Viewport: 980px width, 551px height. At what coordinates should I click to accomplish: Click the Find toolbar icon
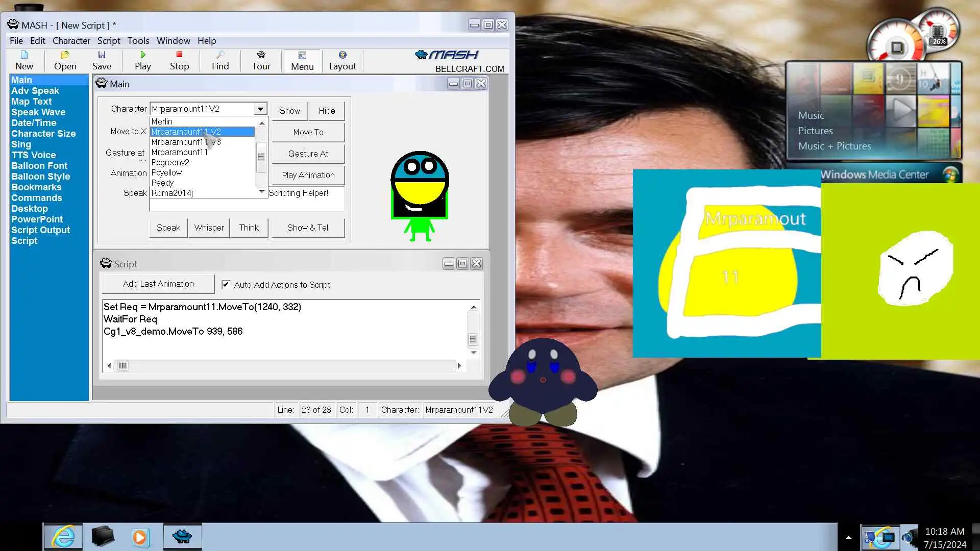pyautogui.click(x=220, y=60)
